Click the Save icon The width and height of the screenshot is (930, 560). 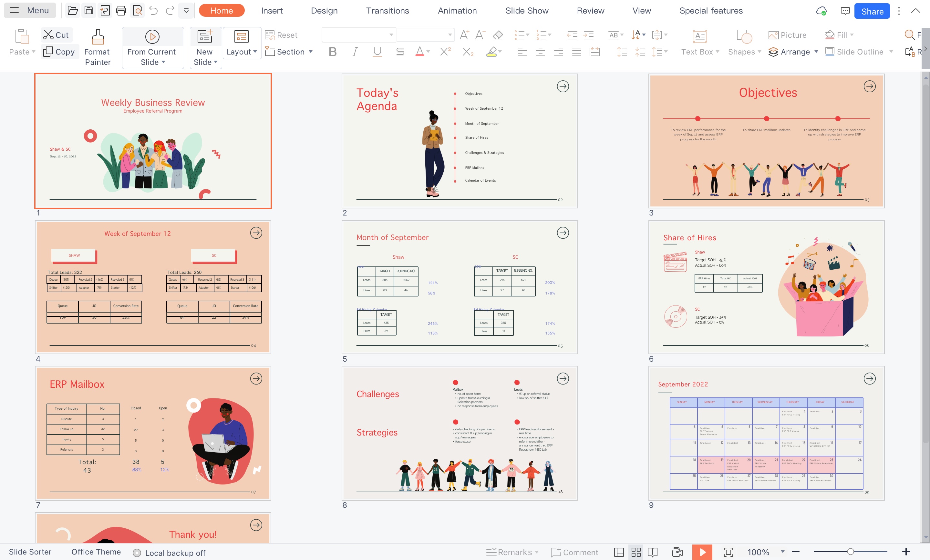89,11
